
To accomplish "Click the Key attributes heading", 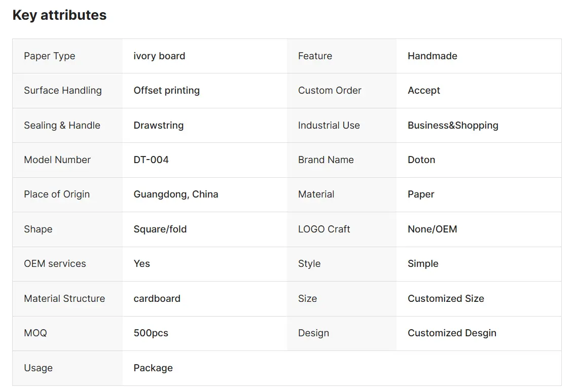I will point(59,15).
